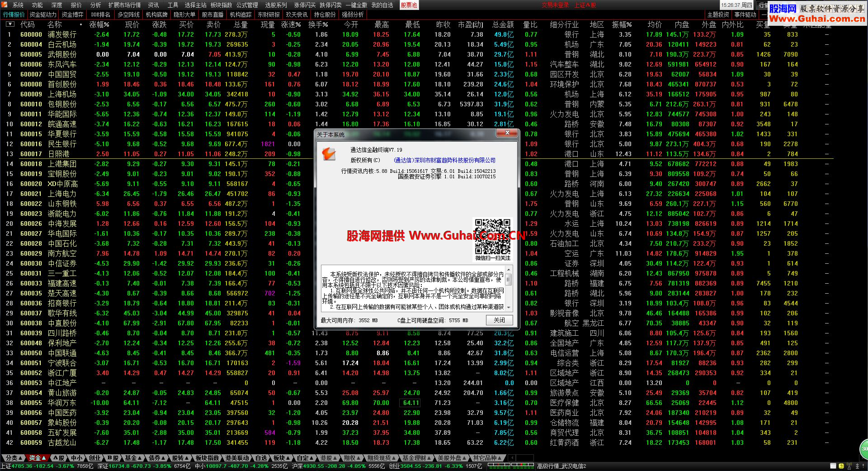Sort by the 换手% column header
The width and height of the screenshot is (868, 471).
tap(318, 24)
